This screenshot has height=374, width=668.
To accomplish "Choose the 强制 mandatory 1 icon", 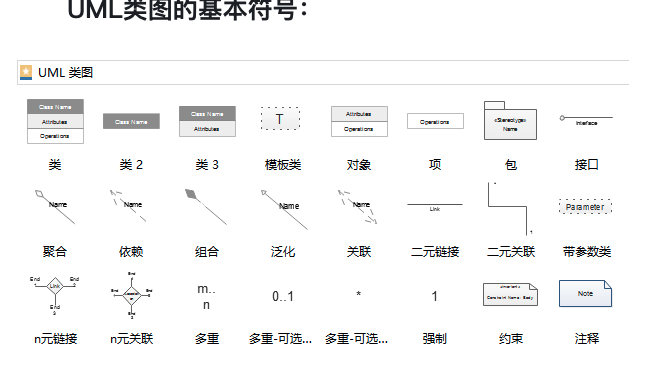I will pos(435,296).
